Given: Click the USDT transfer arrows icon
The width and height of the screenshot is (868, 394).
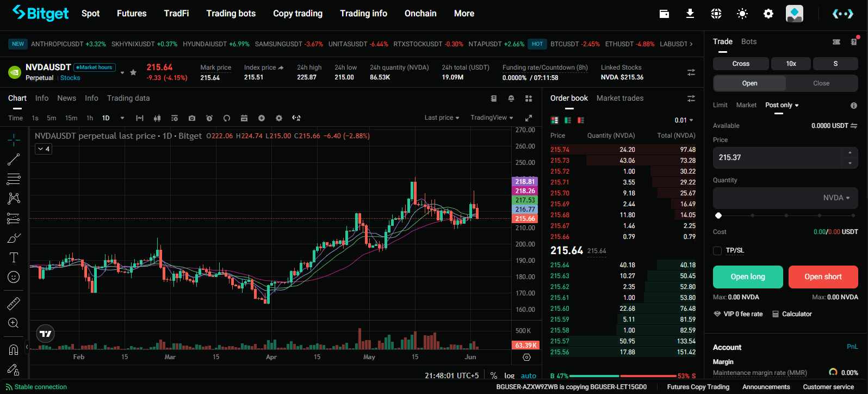Looking at the screenshot, I should 854,126.
